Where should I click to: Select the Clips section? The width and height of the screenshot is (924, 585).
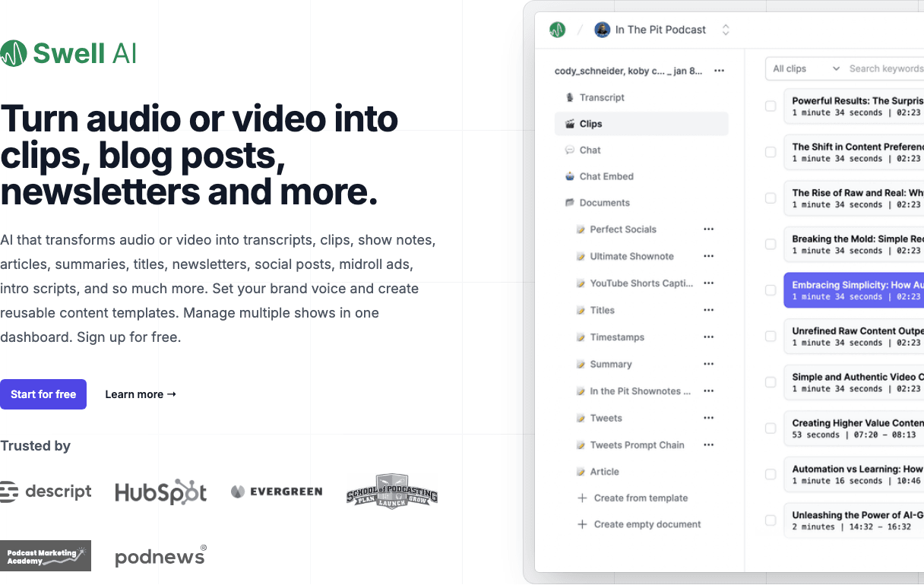(641, 124)
